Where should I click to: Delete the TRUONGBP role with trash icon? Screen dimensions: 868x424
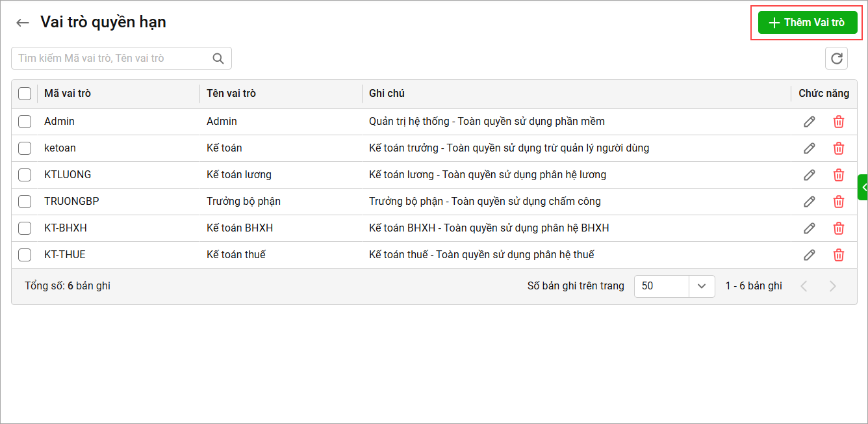pos(839,202)
